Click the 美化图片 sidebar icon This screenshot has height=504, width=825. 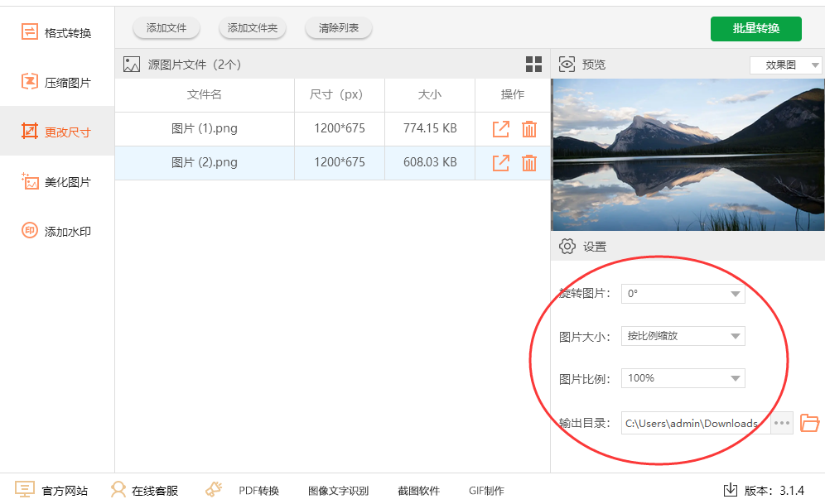point(30,180)
